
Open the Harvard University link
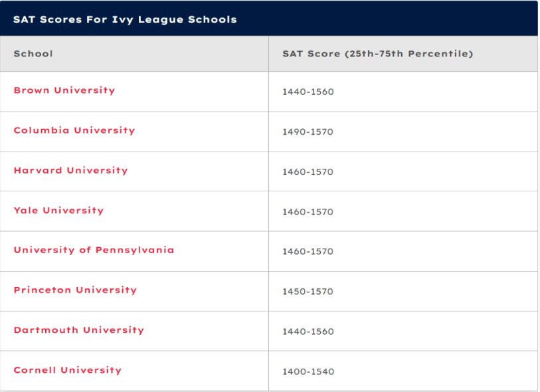click(70, 170)
